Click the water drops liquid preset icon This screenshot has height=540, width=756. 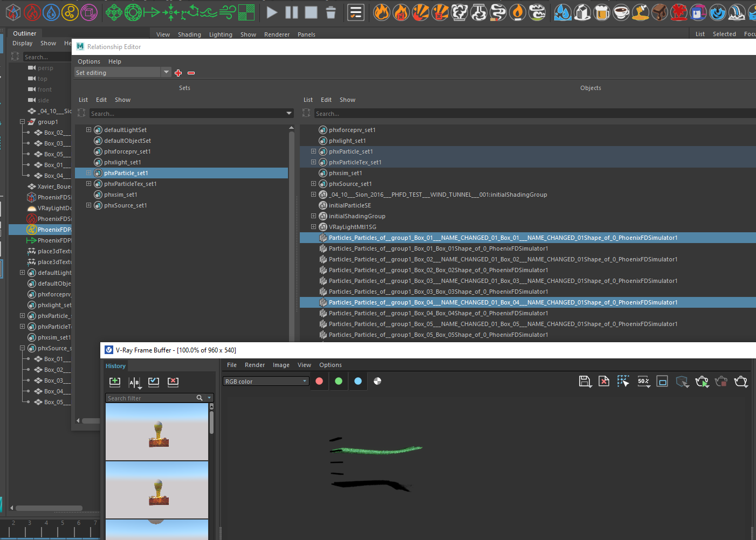tap(563, 12)
